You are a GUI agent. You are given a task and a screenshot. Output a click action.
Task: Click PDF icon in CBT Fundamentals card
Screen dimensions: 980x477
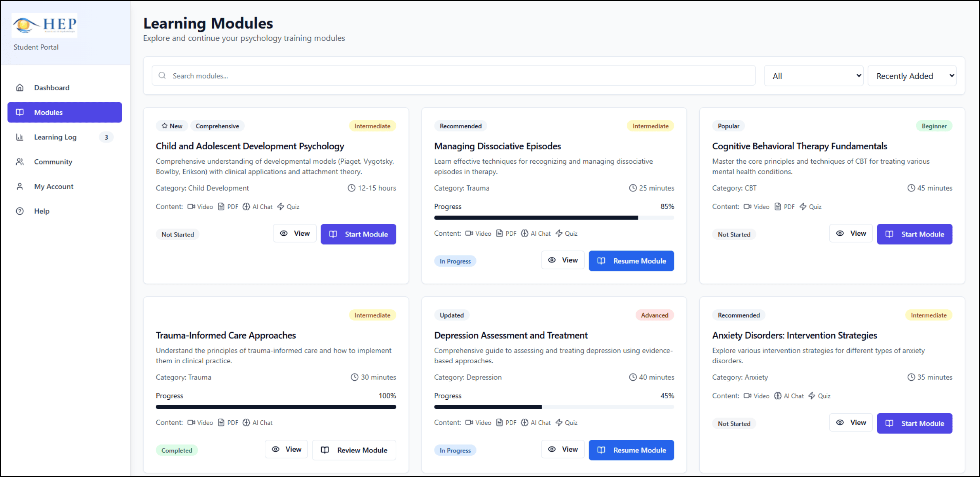[x=778, y=206]
